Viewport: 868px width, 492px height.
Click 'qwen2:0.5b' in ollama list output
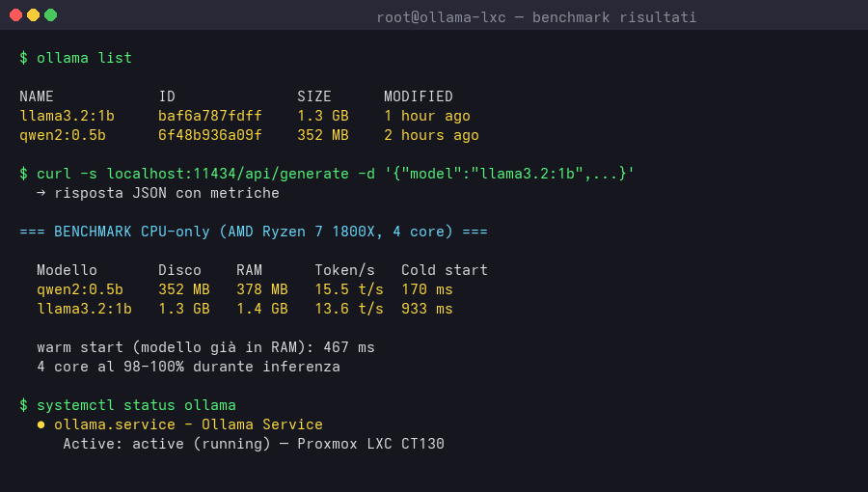(63, 135)
